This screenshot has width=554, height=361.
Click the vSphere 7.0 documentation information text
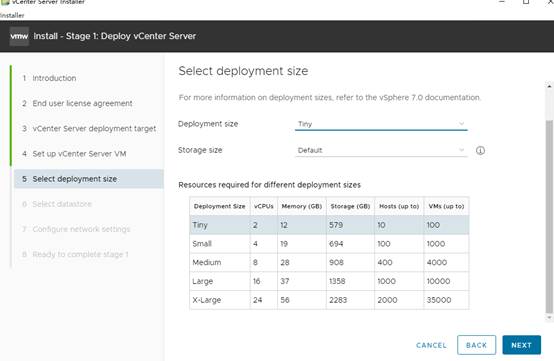tap(329, 97)
